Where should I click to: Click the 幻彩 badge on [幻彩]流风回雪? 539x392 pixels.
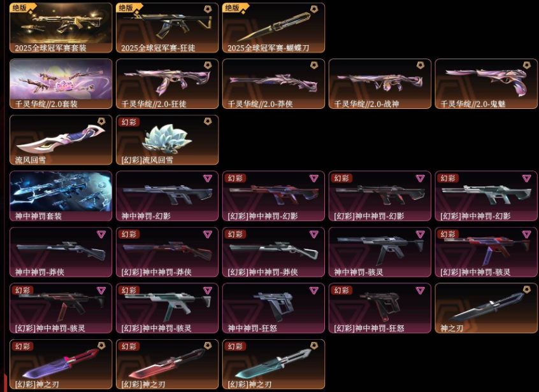pyautogui.click(x=129, y=122)
